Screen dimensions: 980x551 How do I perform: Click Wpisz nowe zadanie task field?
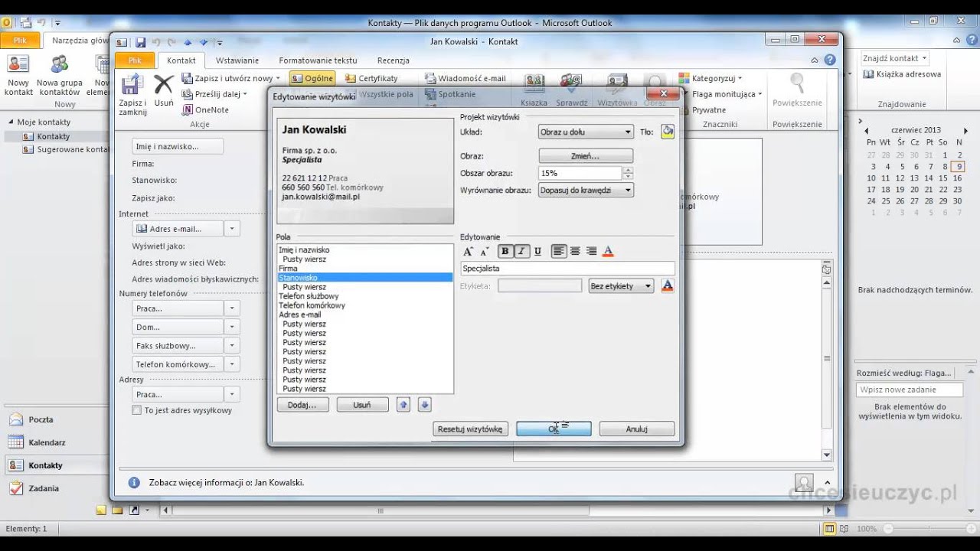pyautogui.click(x=908, y=390)
